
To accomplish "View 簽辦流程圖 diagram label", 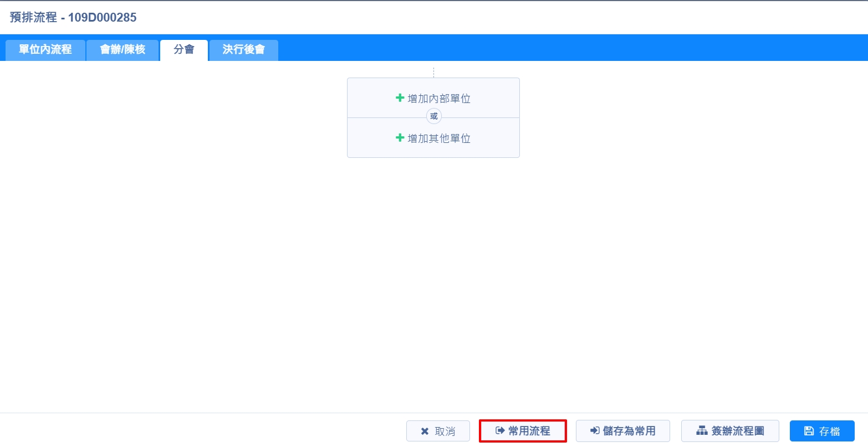I will pos(738,431).
